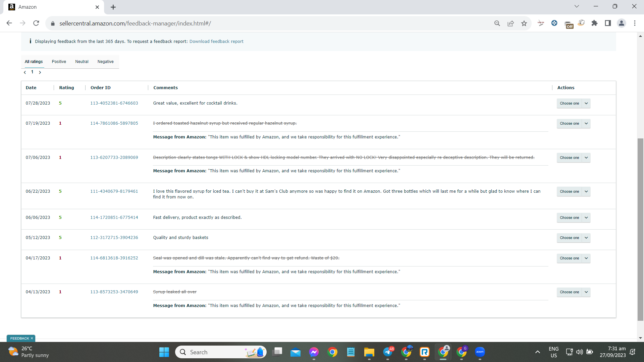
Task: Open Notepad app in taskbar
Action: (351, 352)
